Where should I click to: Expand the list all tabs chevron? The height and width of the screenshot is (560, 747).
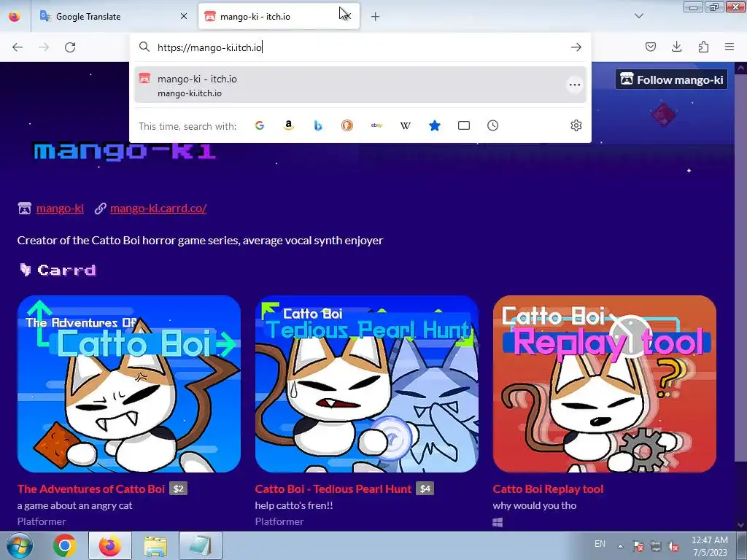[x=639, y=16]
